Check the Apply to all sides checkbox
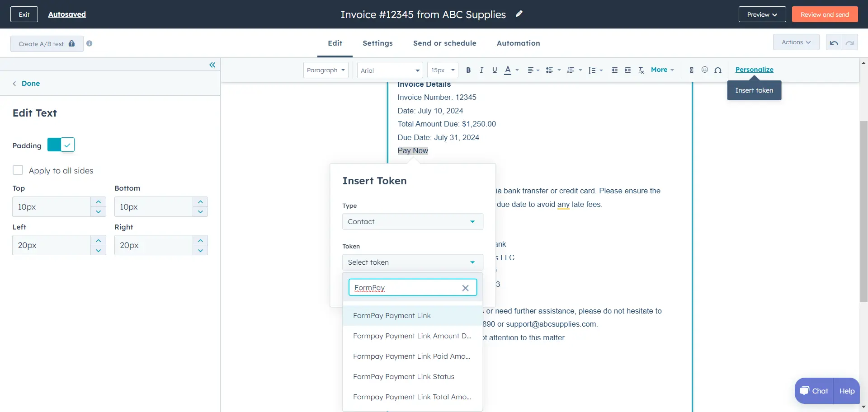The width and height of the screenshot is (868, 412). pyautogui.click(x=18, y=170)
